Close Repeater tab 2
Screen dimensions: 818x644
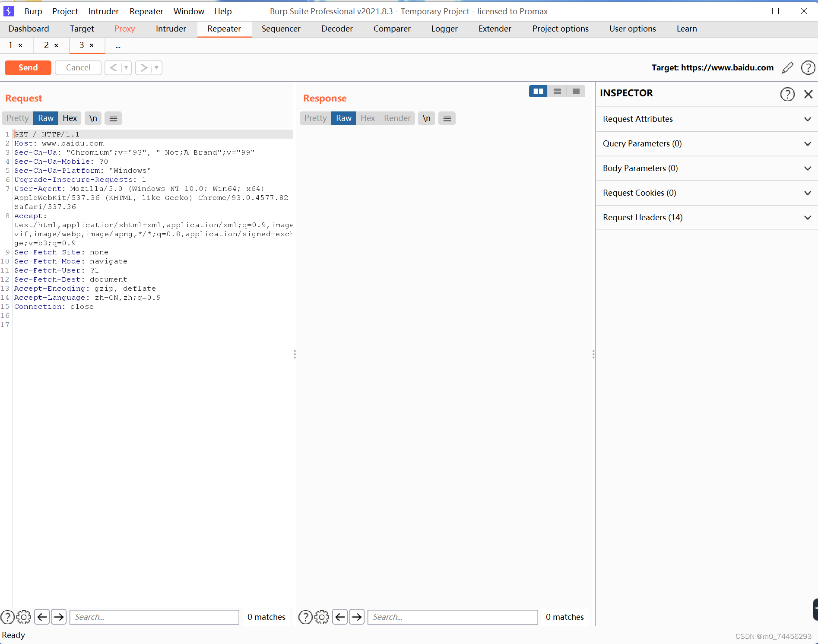point(56,45)
